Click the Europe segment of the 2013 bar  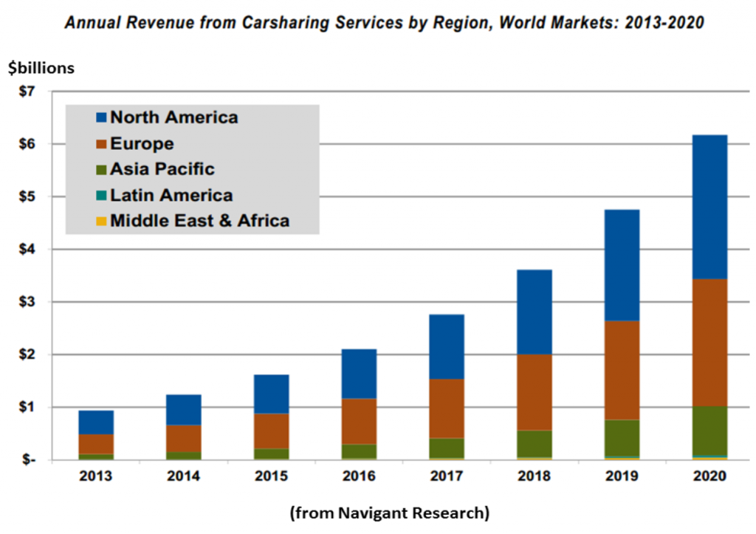pyautogui.click(x=95, y=444)
